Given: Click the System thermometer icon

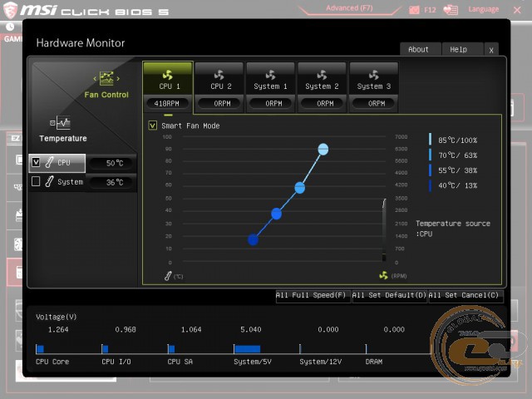Looking at the screenshot, I should pos(49,181).
